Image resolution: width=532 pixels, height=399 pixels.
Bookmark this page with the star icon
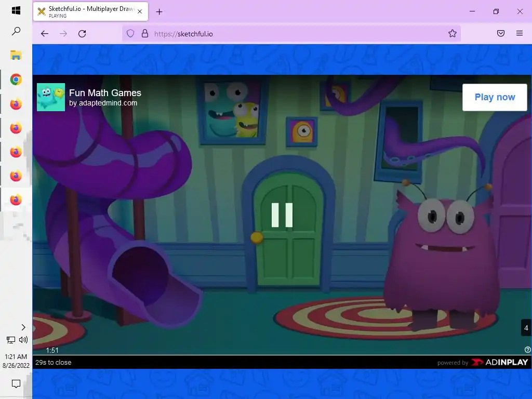pos(453,33)
